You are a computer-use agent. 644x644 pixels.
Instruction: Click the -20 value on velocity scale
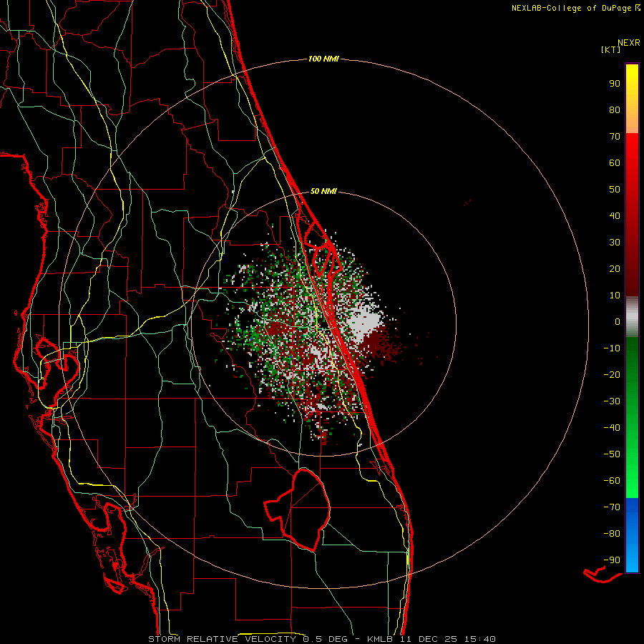click(612, 375)
